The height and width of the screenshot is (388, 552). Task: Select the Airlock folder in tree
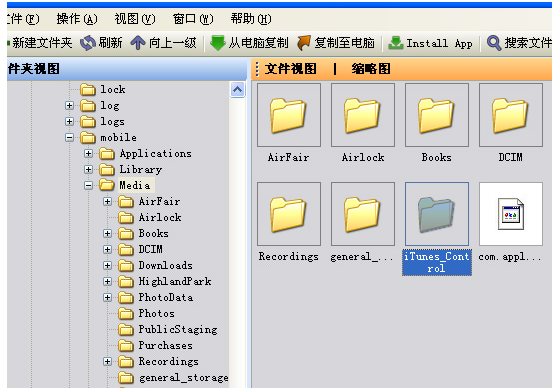(150, 218)
